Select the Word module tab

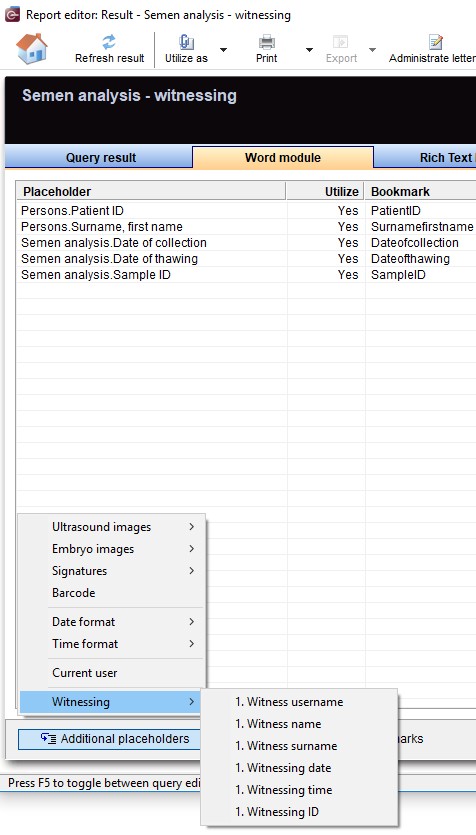pos(283,158)
